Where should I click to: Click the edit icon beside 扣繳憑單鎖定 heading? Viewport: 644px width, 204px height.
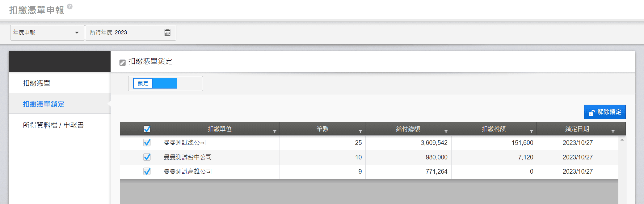(x=123, y=63)
